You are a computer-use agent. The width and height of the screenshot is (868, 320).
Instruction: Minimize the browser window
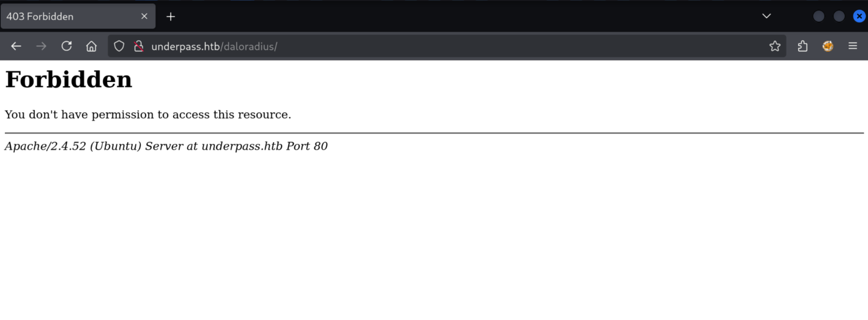818,16
